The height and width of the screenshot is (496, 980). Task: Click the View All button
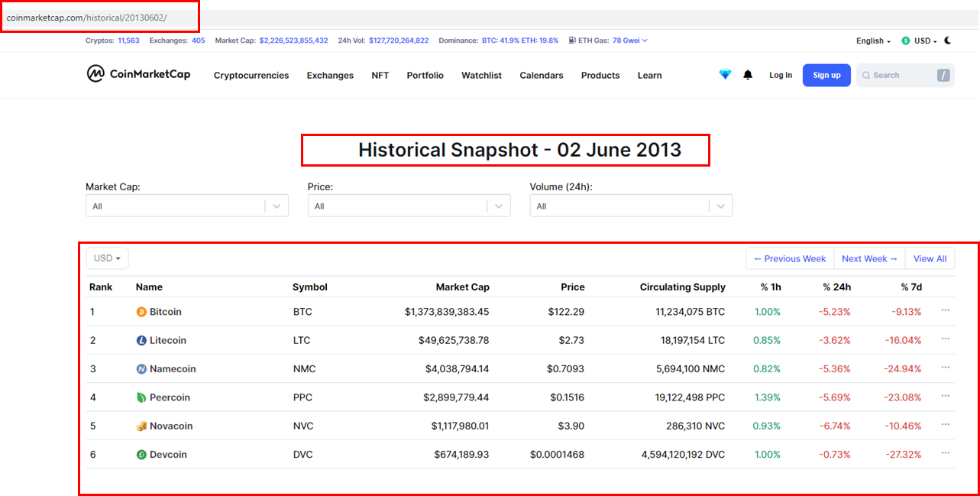click(x=930, y=258)
